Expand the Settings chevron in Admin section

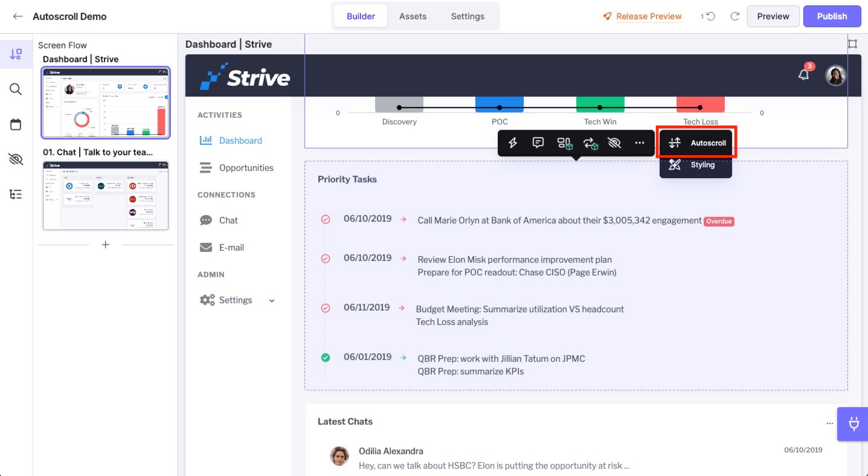point(272,301)
